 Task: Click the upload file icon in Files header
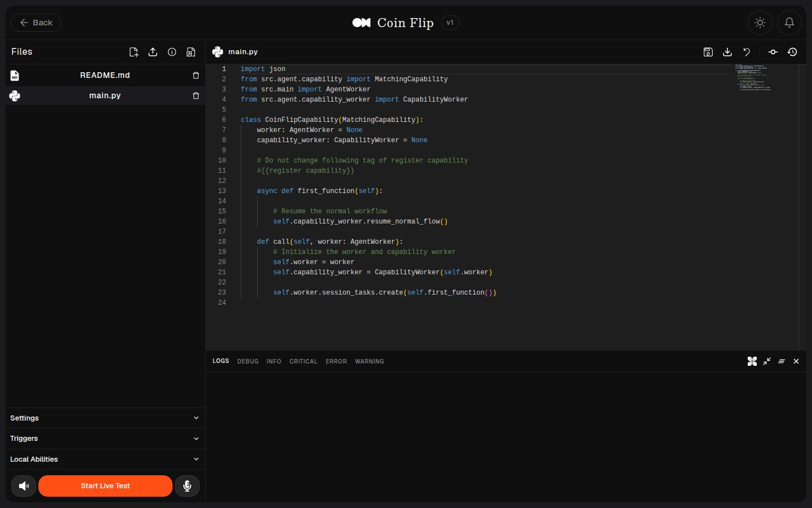(153, 52)
